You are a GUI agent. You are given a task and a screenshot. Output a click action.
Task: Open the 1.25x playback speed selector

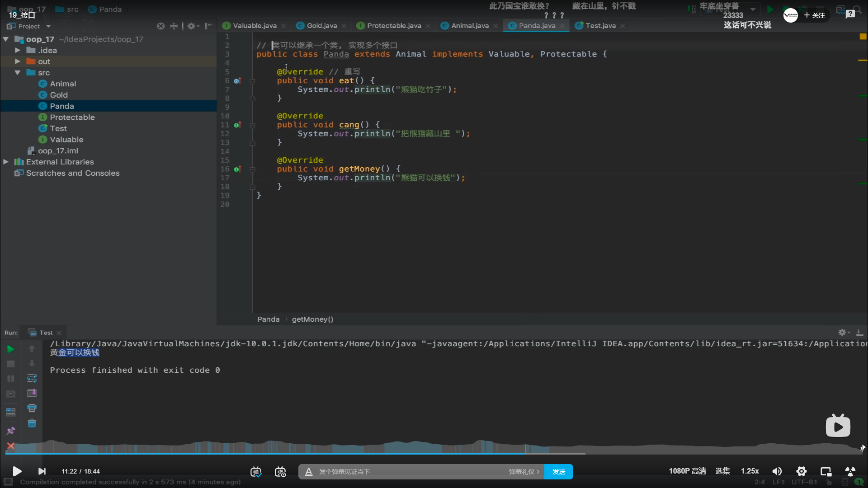pyautogui.click(x=750, y=471)
